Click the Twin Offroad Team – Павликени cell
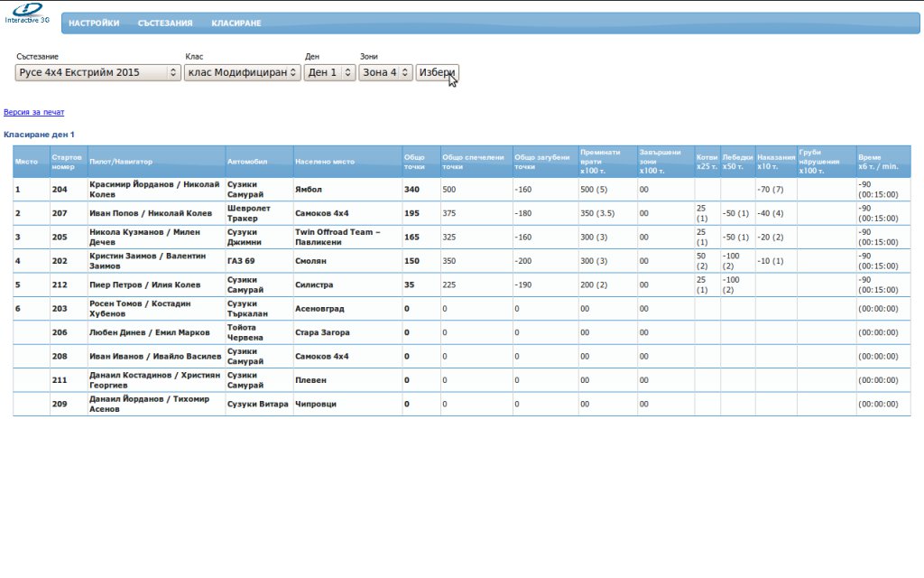Image resolution: width=924 pixels, height=578 pixels. click(338, 237)
